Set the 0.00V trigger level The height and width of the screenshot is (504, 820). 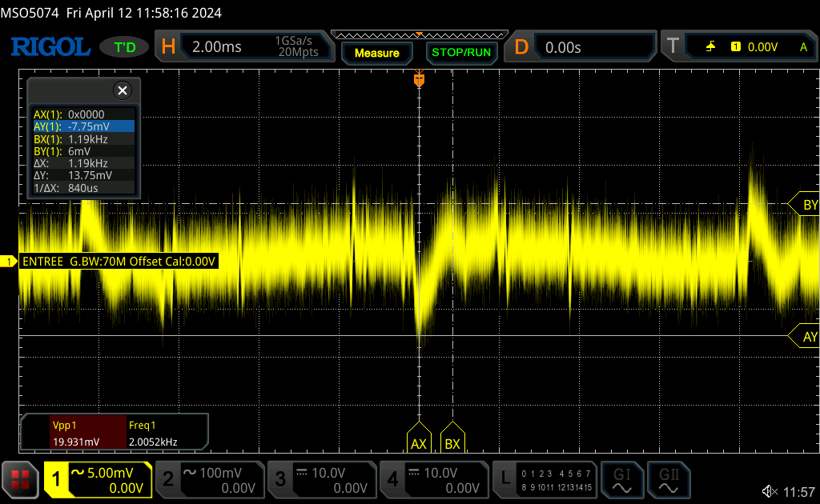[762, 47]
